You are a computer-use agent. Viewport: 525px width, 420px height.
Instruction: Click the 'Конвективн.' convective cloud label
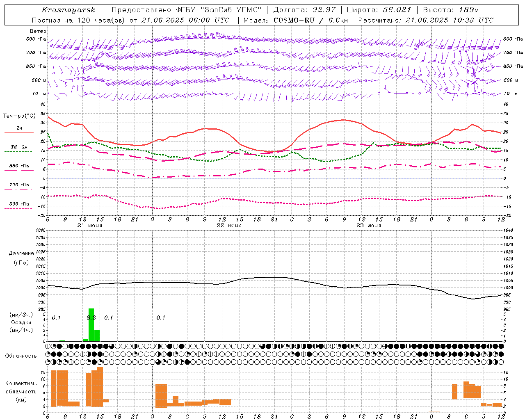(21, 383)
